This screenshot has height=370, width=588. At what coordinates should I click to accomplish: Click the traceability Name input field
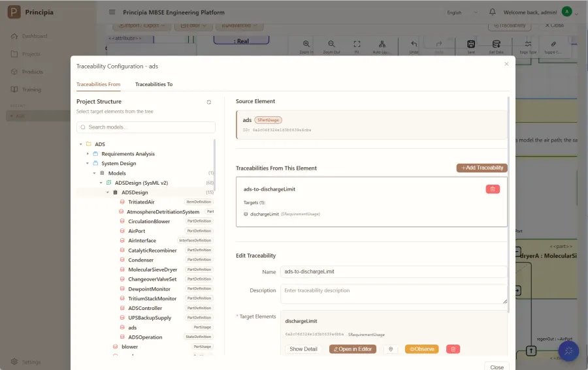coord(393,271)
